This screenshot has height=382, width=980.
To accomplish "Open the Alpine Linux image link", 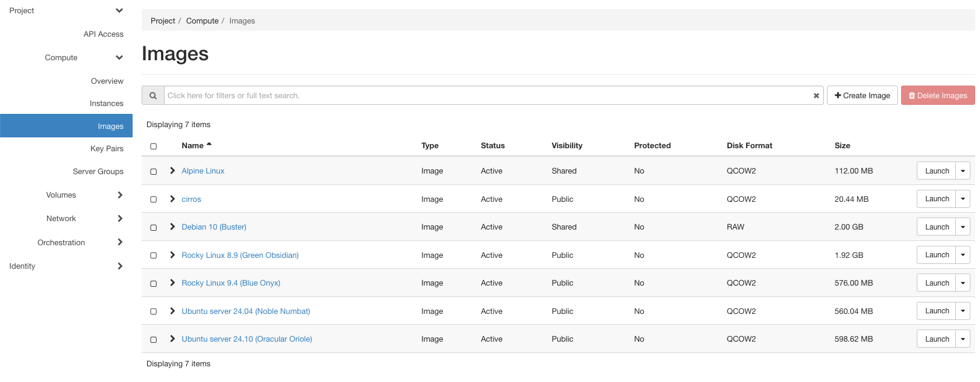I will coord(203,171).
